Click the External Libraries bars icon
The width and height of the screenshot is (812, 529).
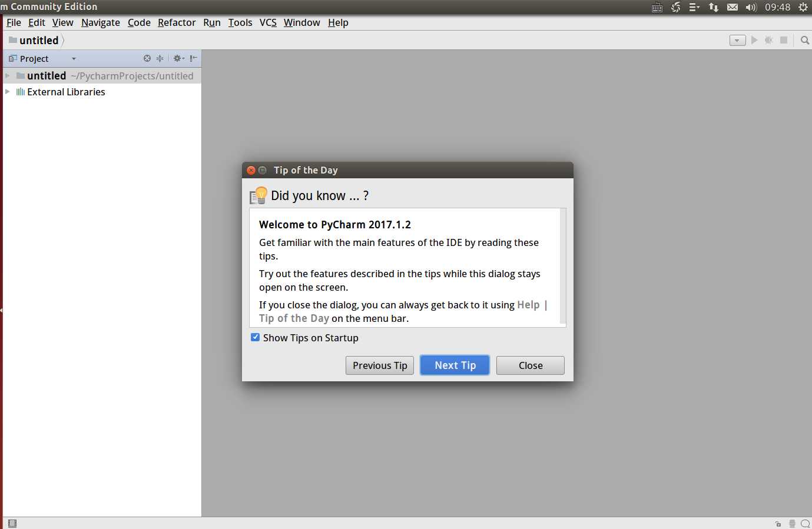pyautogui.click(x=21, y=92)
